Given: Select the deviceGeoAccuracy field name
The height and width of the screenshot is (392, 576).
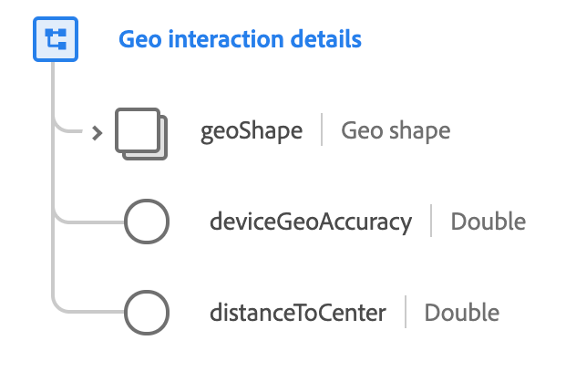Looking at the screenshot, I should (x=311, y=222).
